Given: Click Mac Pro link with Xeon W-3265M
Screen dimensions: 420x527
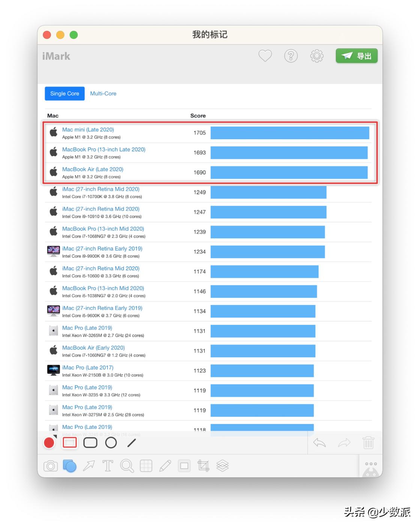Looking at the screenshot, I should click(x=87, y=328).
